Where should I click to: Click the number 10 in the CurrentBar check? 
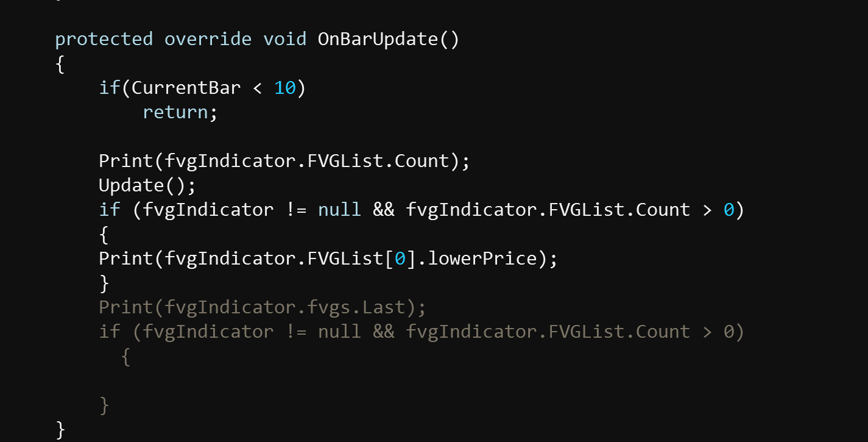(284, 88)
